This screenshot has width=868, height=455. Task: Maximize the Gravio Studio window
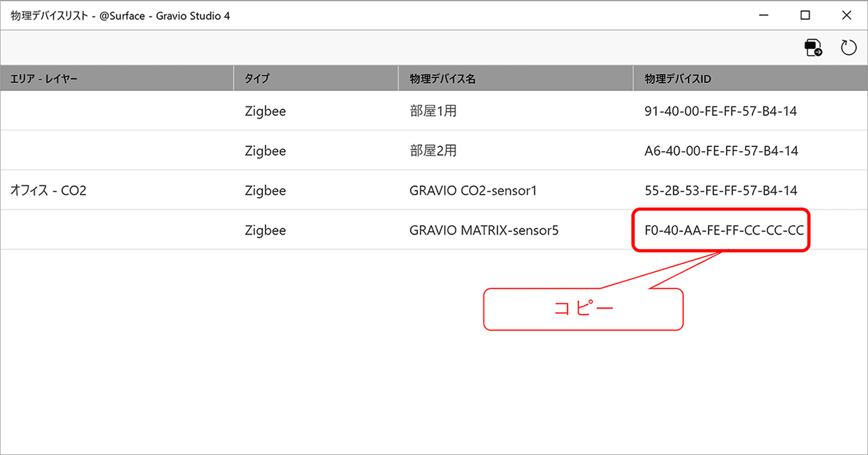pyautogui.click(x=805, y=16)
